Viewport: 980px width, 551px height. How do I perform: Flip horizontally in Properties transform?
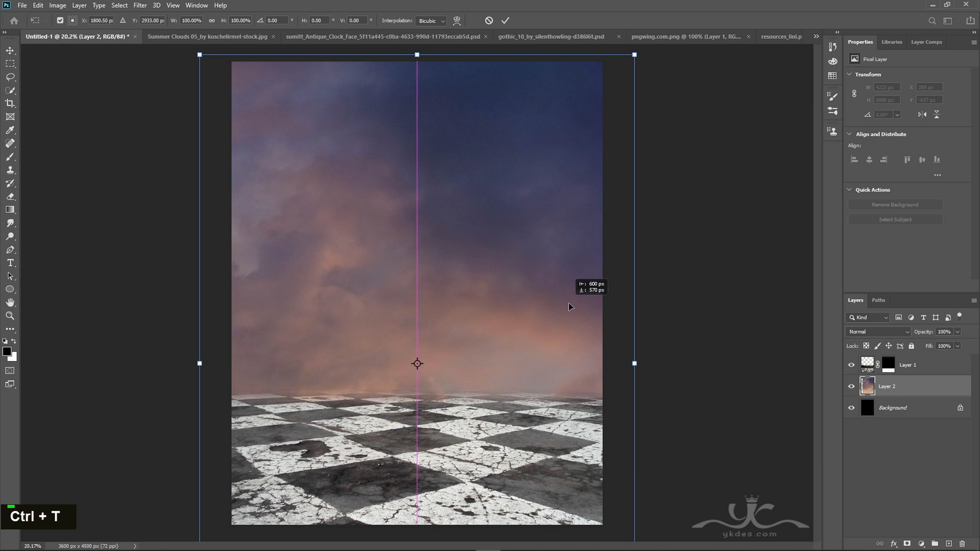tap(922, 114)
